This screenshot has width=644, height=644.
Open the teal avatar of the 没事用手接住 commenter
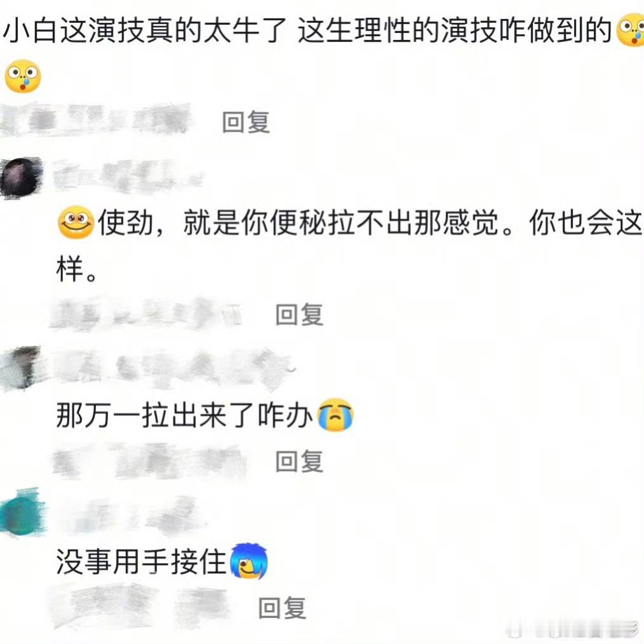pyautogui.click(x=22, y=512)
